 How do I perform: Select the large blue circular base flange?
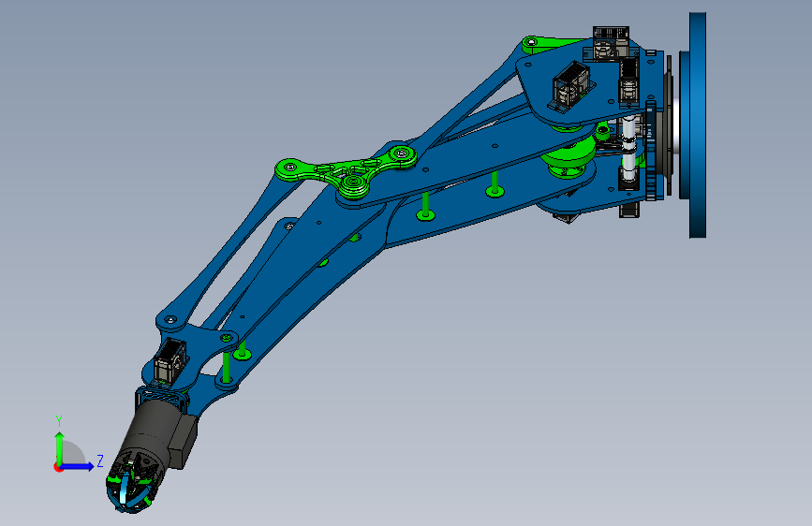[697, 125]
